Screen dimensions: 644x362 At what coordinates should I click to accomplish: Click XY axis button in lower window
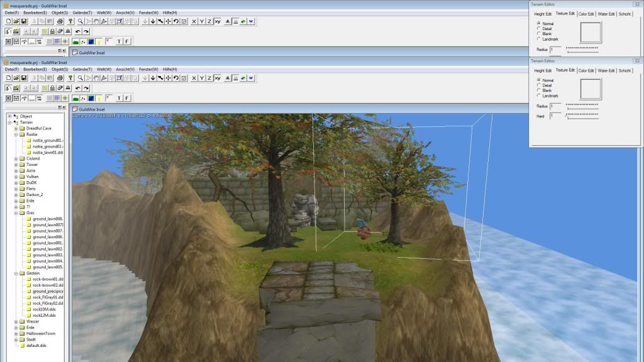point(218,78)
